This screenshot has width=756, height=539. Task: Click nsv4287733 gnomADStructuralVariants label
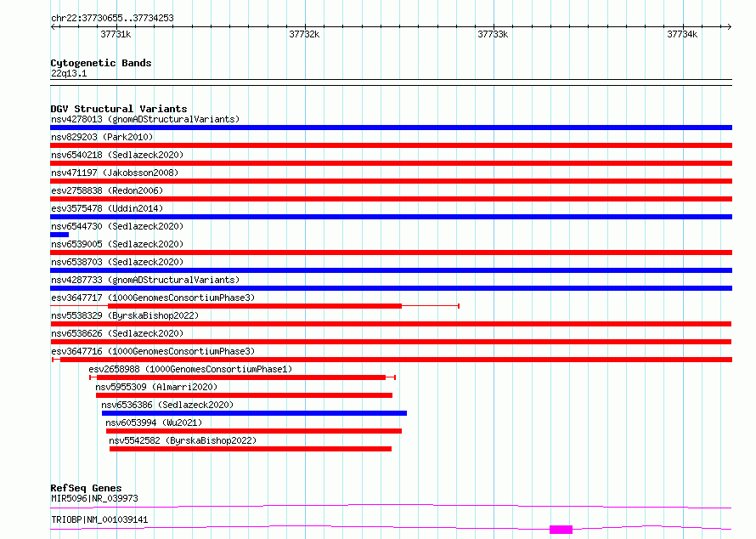pyautogui.click(x=145, y=280)
